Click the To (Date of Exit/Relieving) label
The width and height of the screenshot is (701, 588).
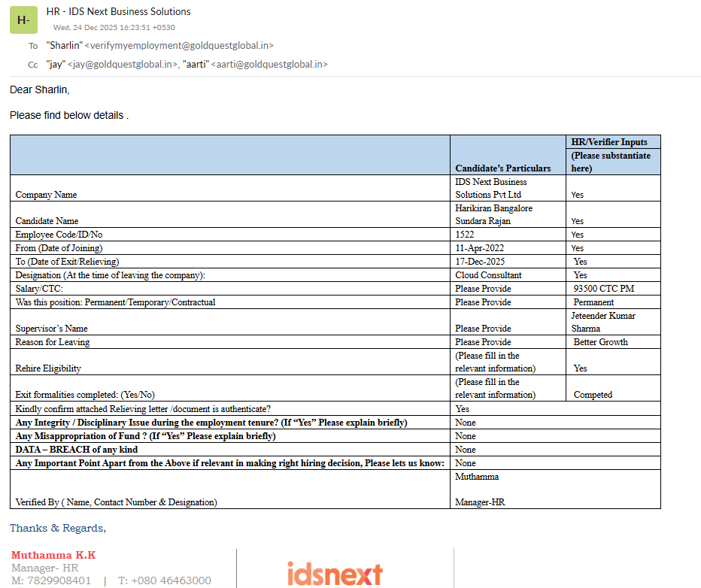(67, 262)
